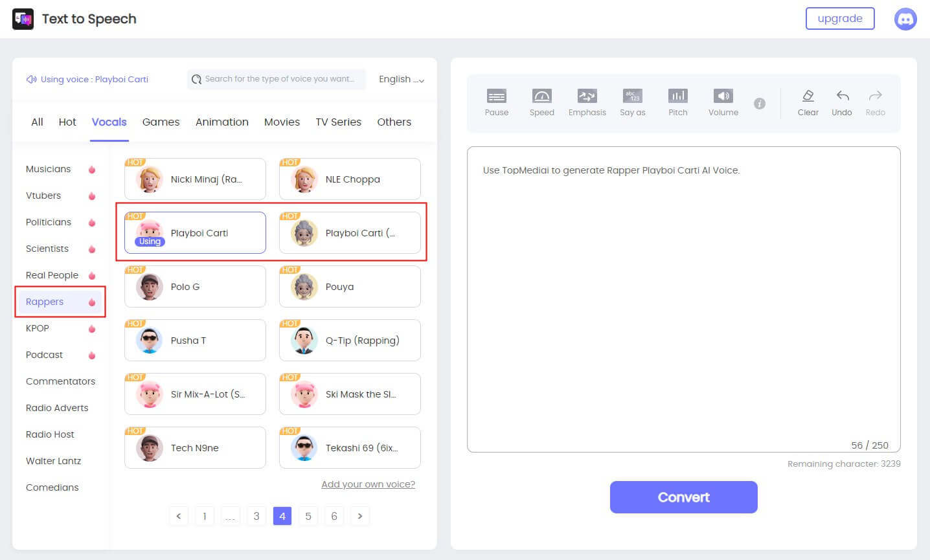Image resolution: width=930 pixels, height=560 pixels.
Task: Select the Politicians category
Action: (x=60, y=222)
